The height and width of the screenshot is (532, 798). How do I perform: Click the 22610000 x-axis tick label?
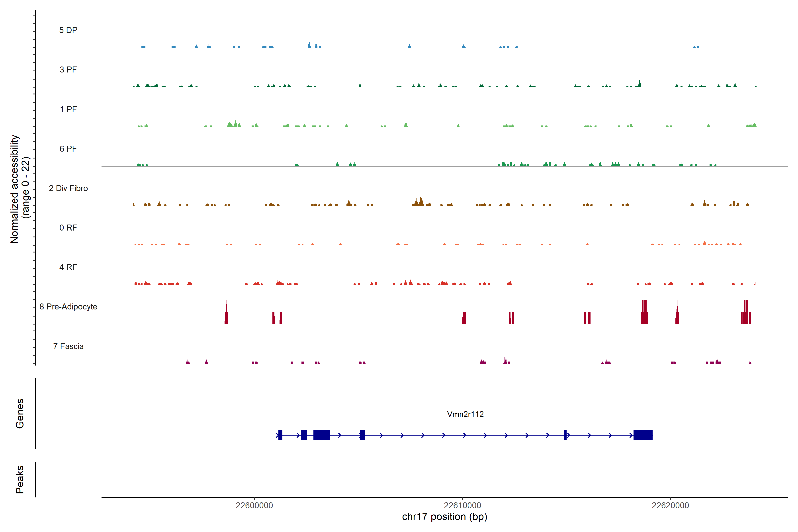coord(462,505)
